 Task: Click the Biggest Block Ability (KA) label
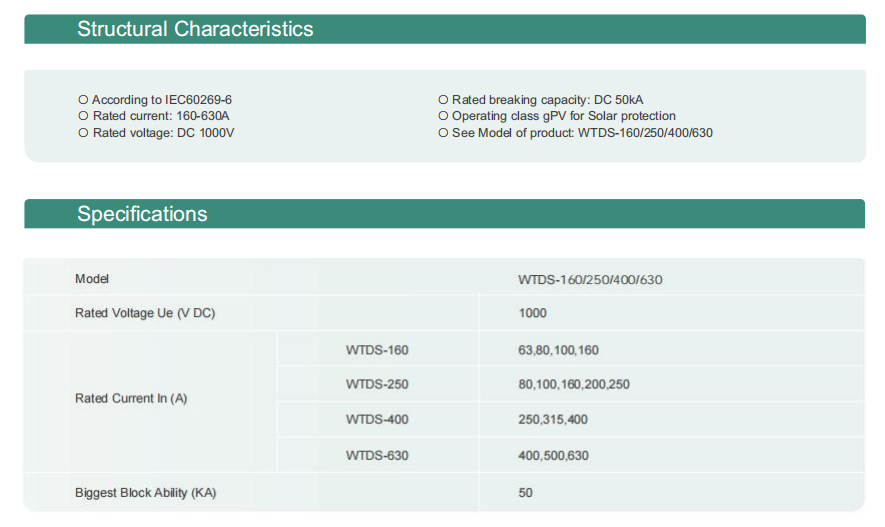pos(146,493)
